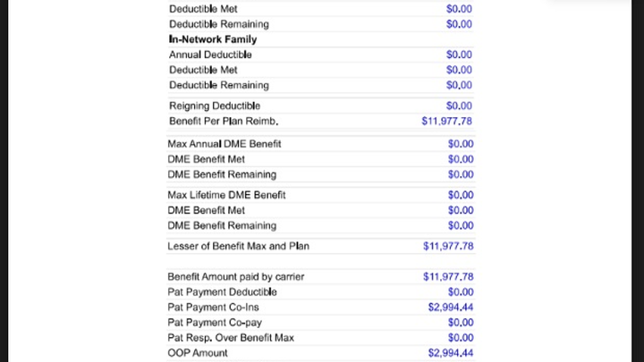This screenshot has height=362, width=644.
Task: Select the Annual Deductible label
Action: tap(210, 55)
